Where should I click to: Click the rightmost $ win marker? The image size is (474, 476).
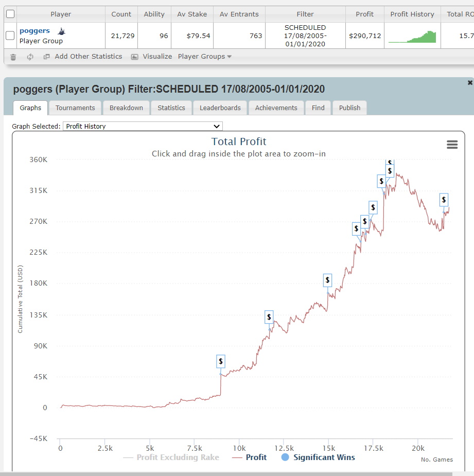point(444,200)
